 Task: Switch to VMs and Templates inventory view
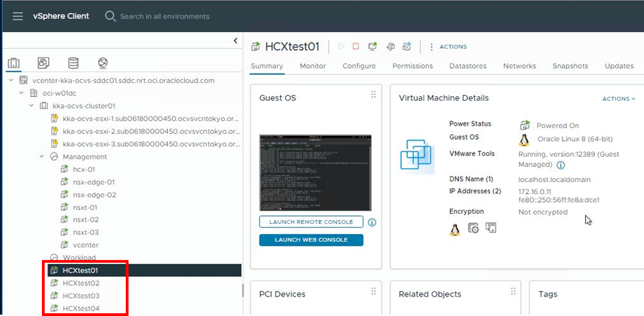[43, 63]
